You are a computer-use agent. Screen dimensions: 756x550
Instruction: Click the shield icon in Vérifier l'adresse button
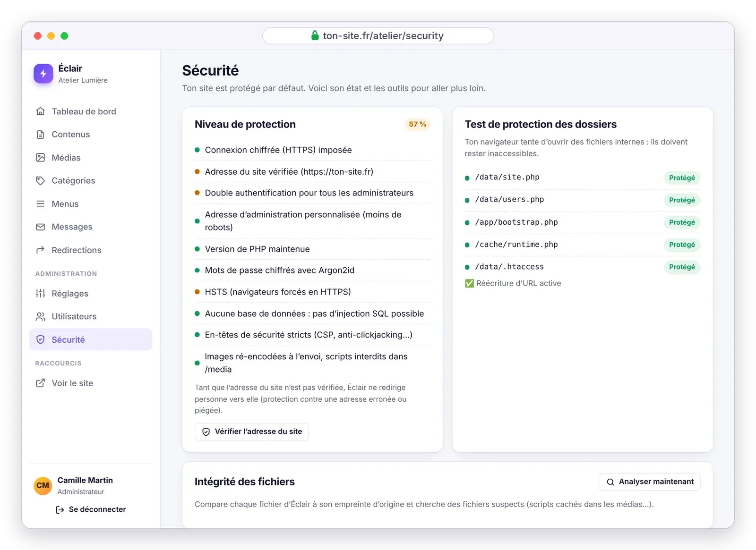coord(206,432)
